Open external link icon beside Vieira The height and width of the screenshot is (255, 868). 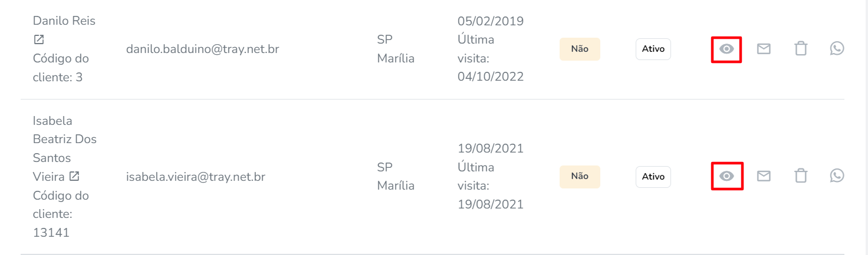coord(74,176)
